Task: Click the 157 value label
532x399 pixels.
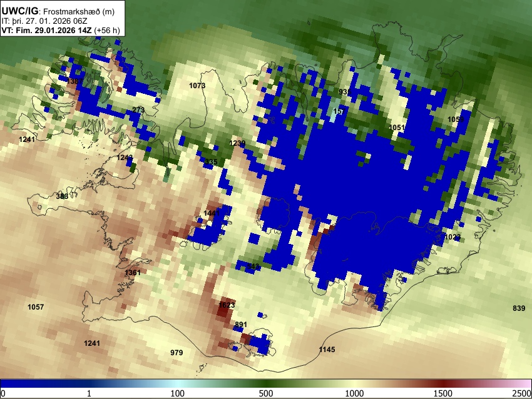Action: click(x=339, y=111)
